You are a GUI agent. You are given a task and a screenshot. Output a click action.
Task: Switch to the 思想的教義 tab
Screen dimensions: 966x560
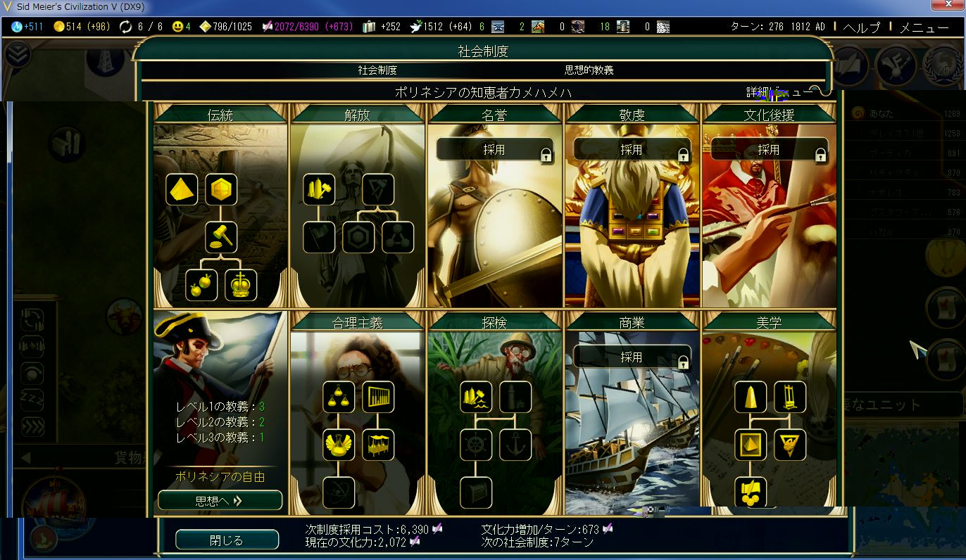click(x=589, y=70)
